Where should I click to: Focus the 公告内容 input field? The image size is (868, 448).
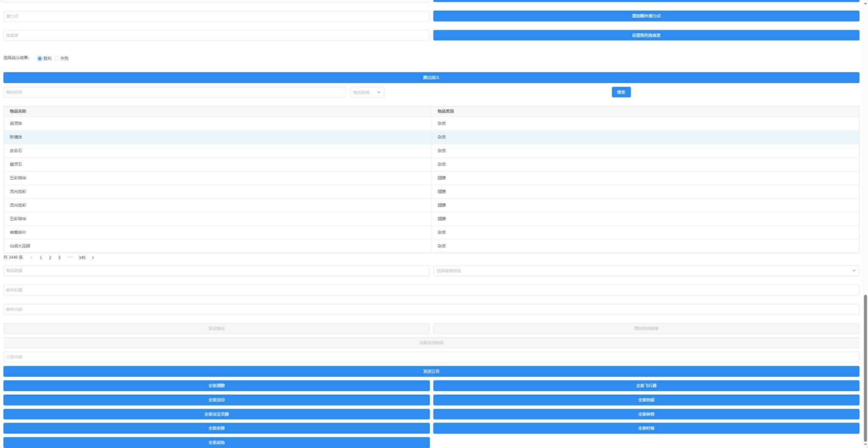(431, 357)
